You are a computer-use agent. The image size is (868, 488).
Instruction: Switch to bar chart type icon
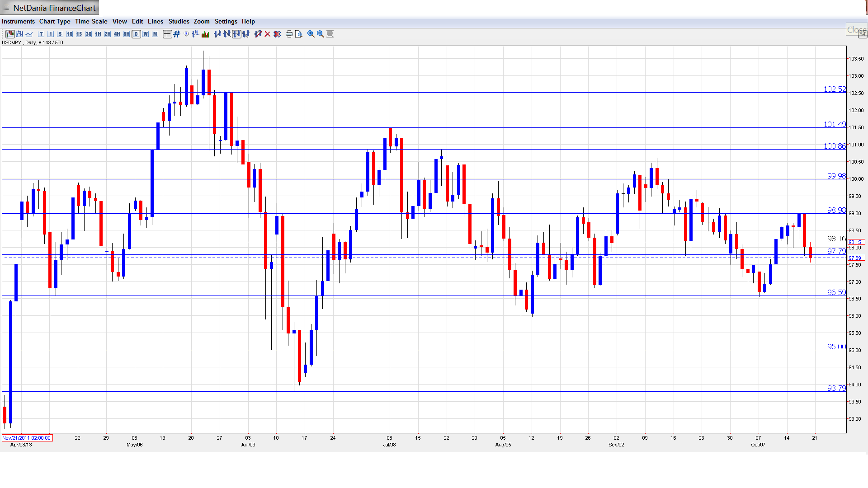(x=19, y=34)
